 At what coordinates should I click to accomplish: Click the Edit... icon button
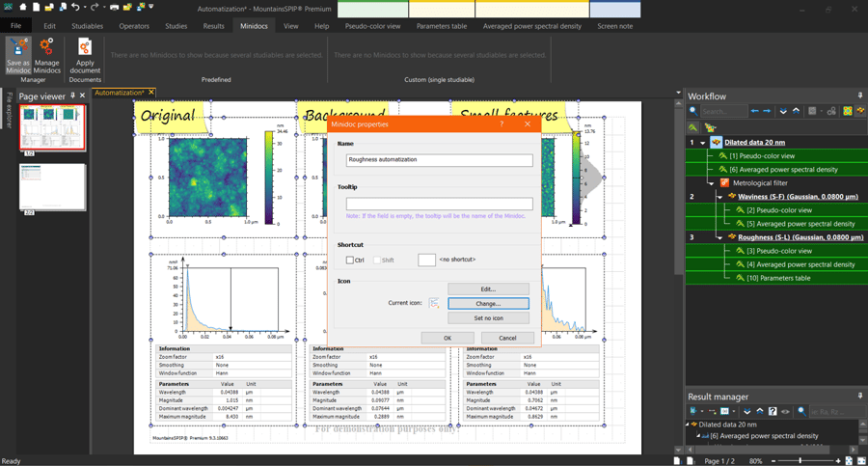pos(488,289)
